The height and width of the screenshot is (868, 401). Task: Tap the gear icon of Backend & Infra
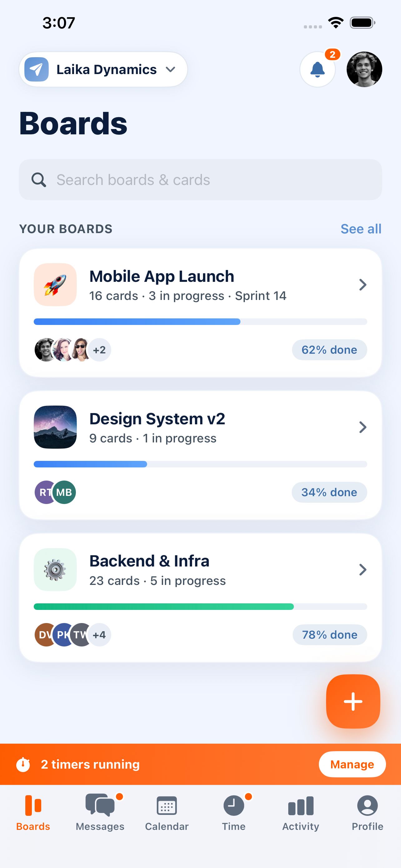(55, 570)
